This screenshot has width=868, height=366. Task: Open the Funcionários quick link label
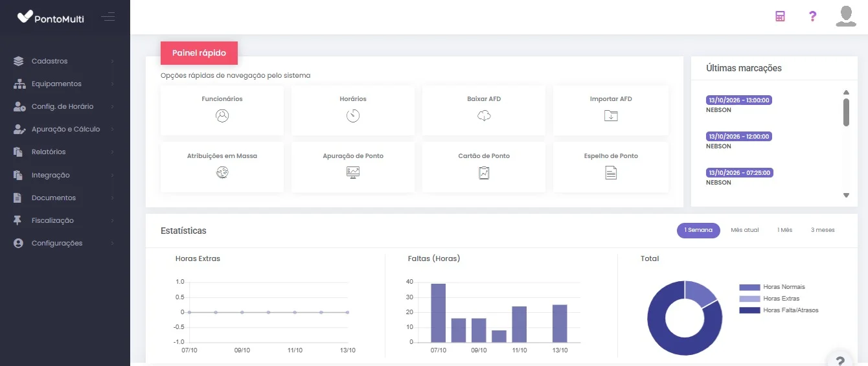(x=222, y=99)
